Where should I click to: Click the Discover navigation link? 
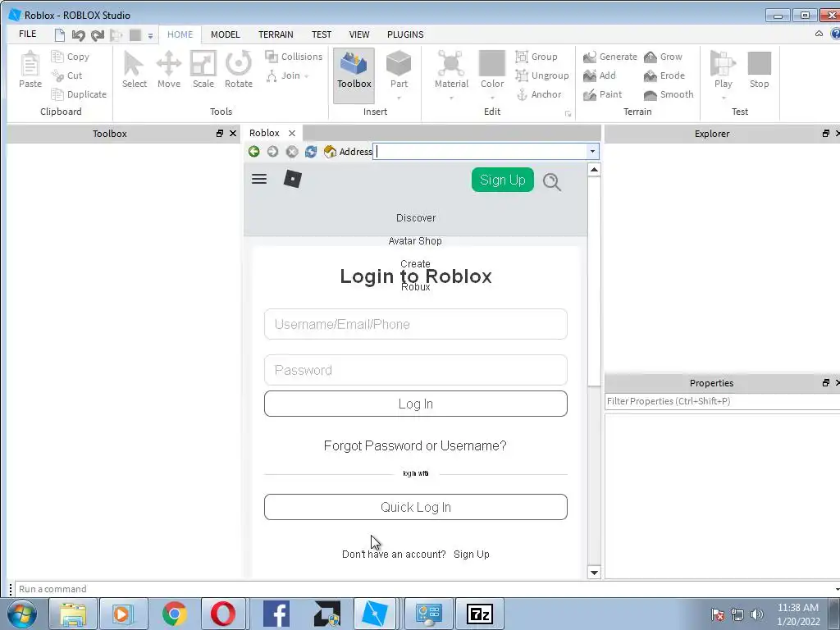416,218
